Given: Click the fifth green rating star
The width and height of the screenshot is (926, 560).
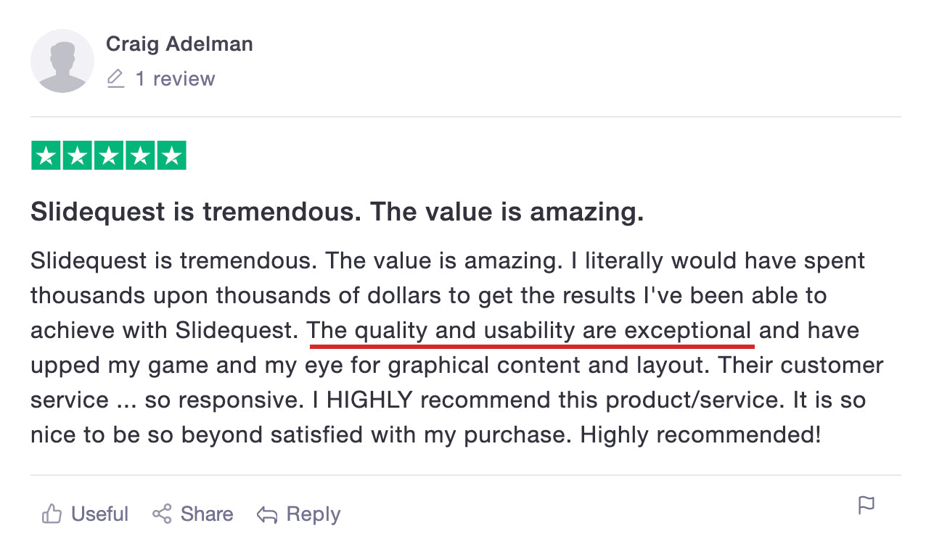Looking at the screenshot, I should [x=172, y=156].
